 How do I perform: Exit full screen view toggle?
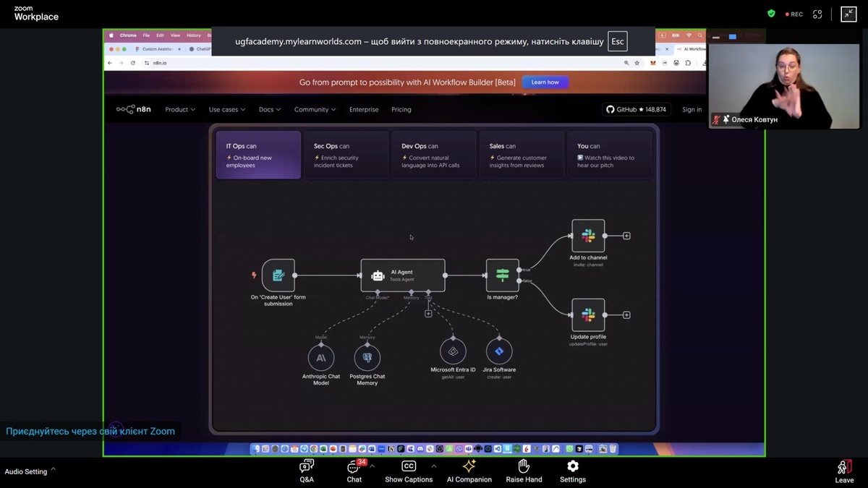[x=848, y=14]
